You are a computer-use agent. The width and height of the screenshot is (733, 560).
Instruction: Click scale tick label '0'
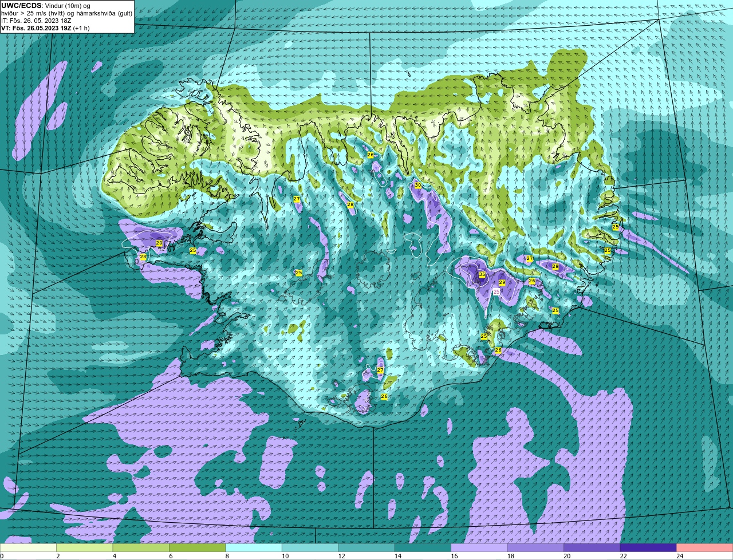[2, 556]
